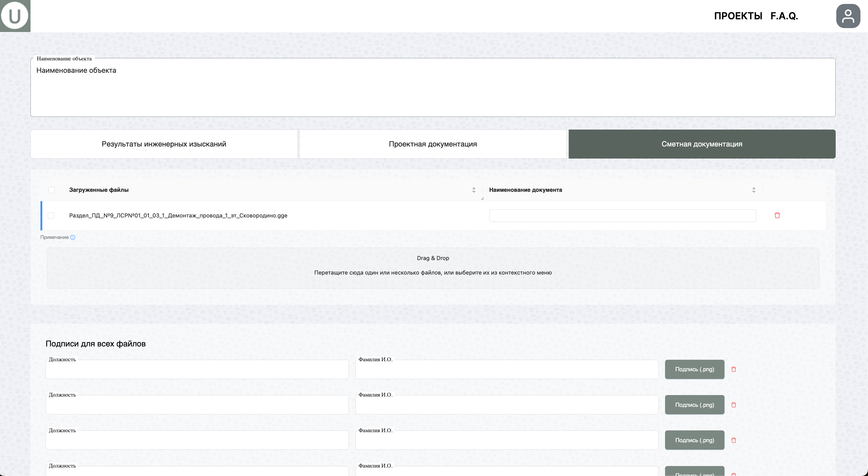The image size is (868, 476).
Task: Check the box for the Раздел_ПД file
Action: [x=51, y=216]
